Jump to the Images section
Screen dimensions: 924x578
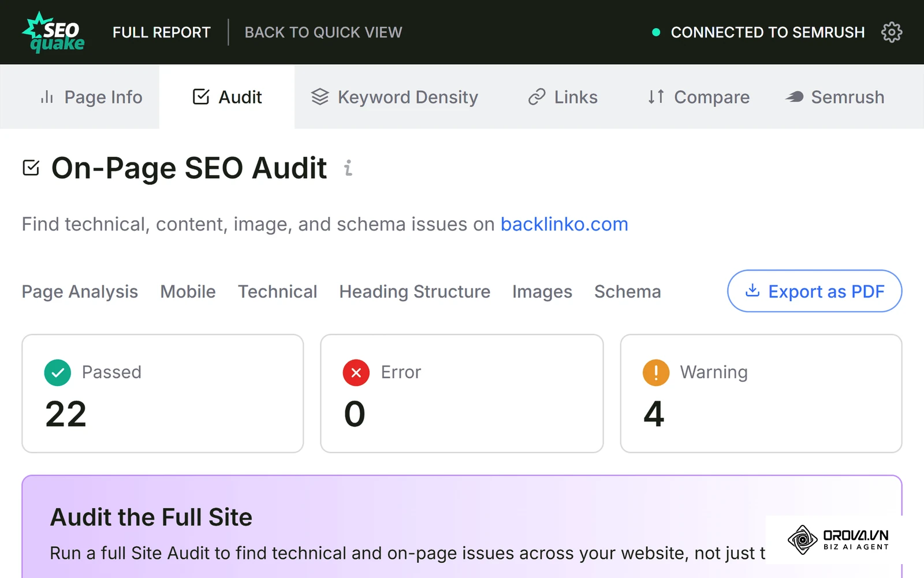(542, 292)
